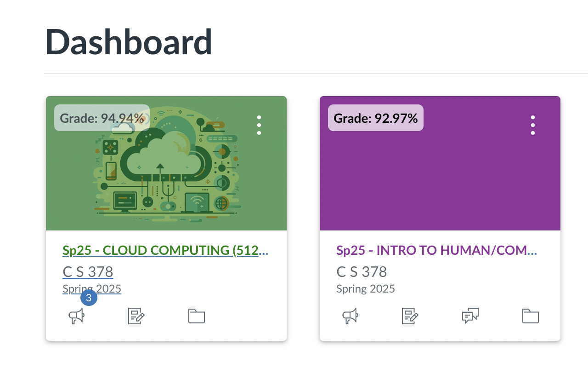The image size is (588, 368).
Task: Click the Spring 2025 term label on Cloud Computing
Action: [x=91, y=288]
